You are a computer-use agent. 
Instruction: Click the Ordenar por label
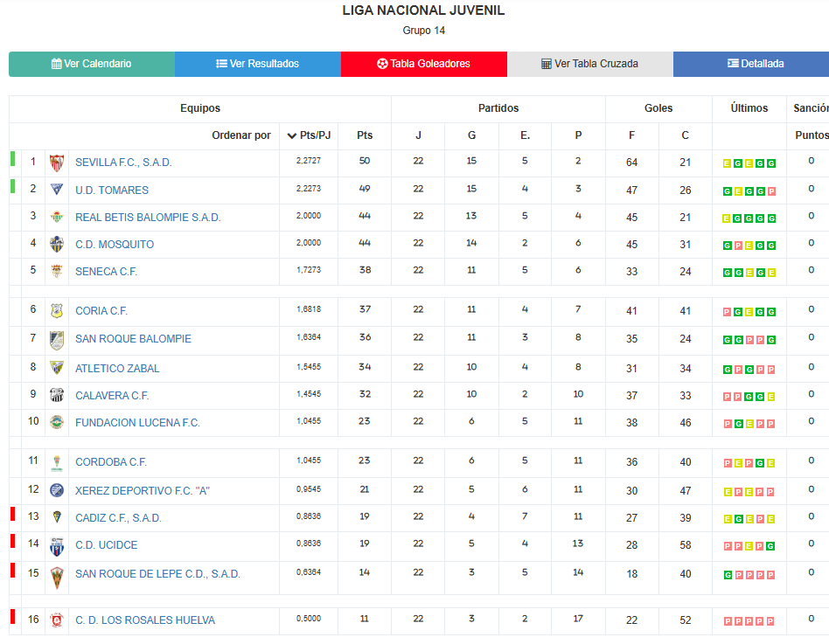tap(241, 135)
